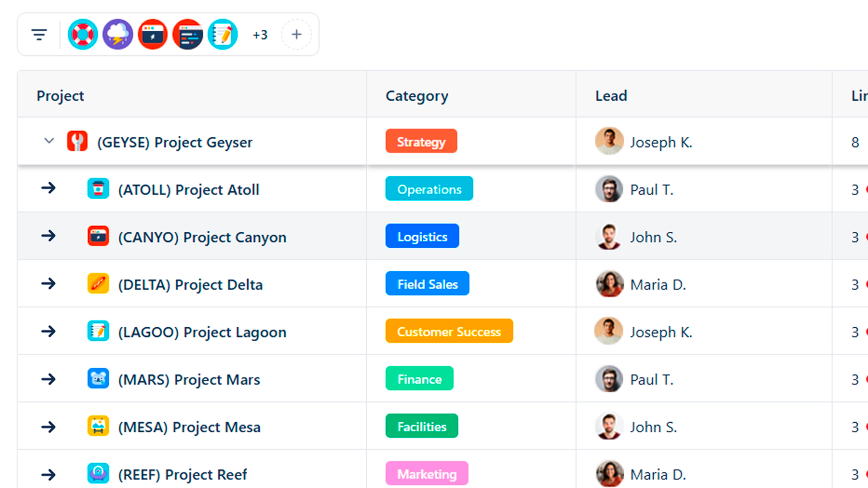The width and height of the screenshot is (868, 488).
Task: Click the arrow beside Project Atoll
Action: click(48, 188)
